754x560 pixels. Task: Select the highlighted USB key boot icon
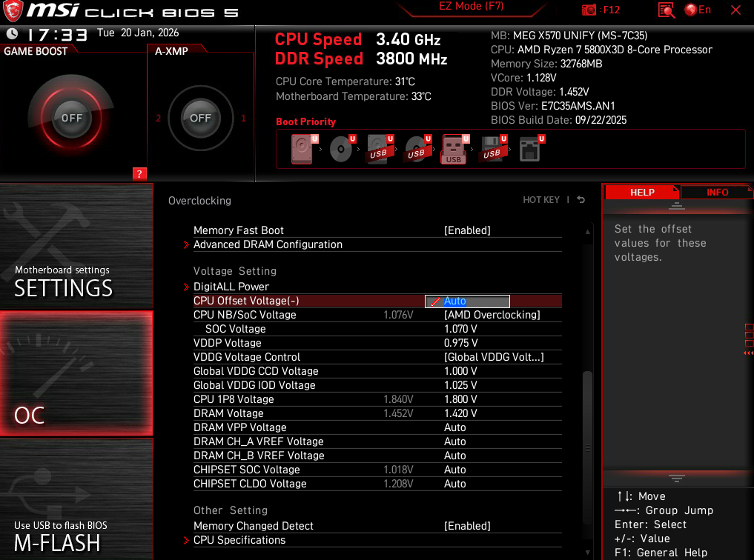454,149
